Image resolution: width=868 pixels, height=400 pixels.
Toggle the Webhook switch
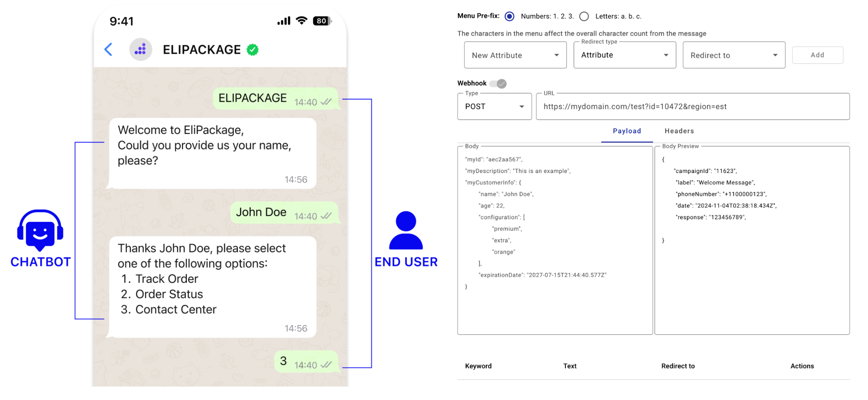498,84
